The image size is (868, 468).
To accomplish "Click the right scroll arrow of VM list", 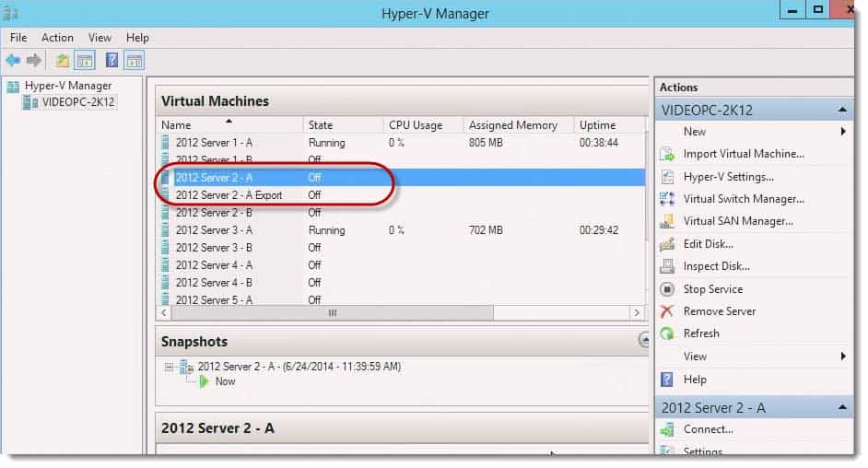I will (x=637, y=313).
